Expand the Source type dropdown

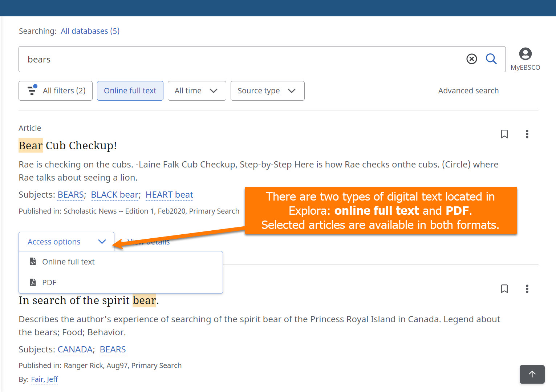(267, 91)
